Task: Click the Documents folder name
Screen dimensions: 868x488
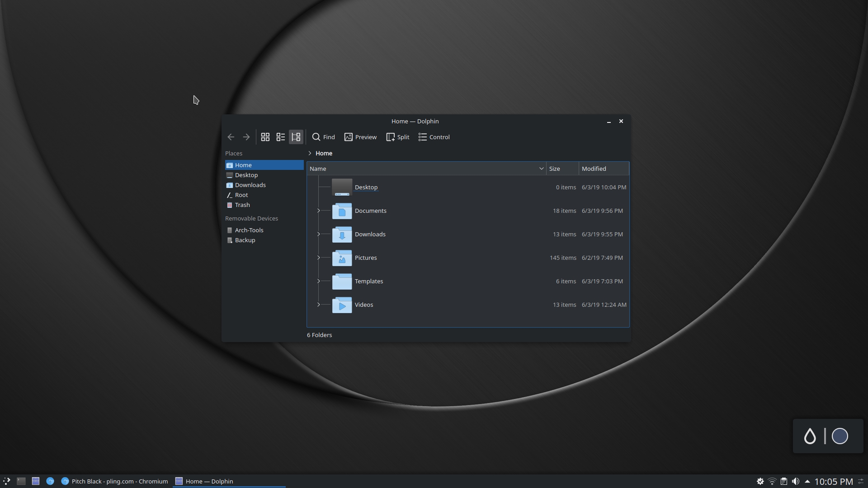Action: tap(371, 211)
